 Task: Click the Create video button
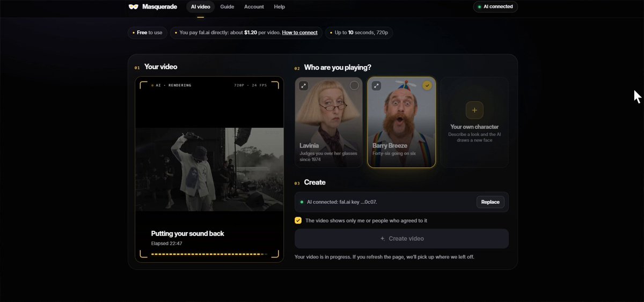click(401, 239)
